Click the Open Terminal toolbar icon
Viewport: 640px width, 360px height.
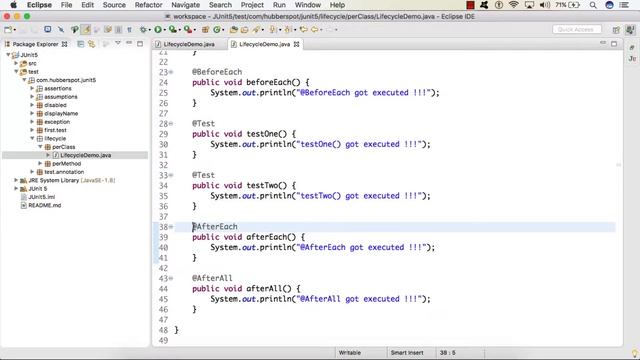pos(48,29)
